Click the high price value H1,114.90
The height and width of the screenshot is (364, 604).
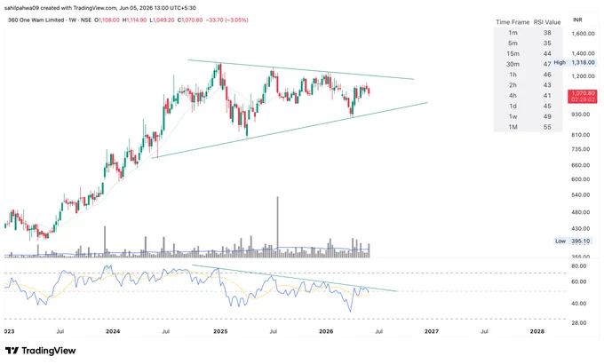pos(134,20)
